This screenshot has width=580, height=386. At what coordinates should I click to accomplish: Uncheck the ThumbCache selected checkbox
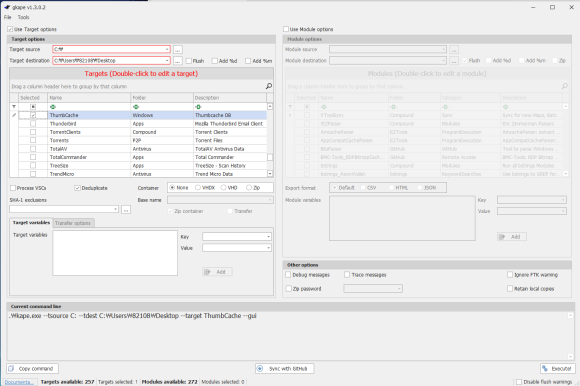pos(33,115)
